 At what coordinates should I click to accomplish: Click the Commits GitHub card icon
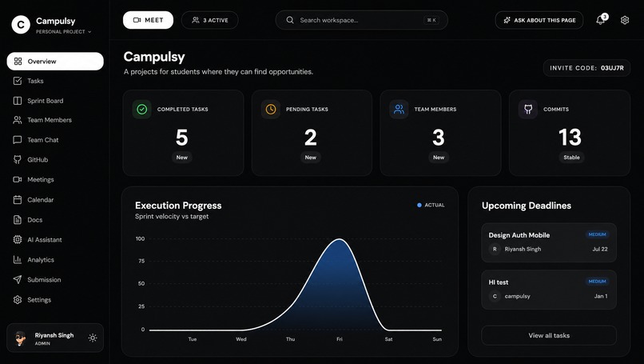528,109
